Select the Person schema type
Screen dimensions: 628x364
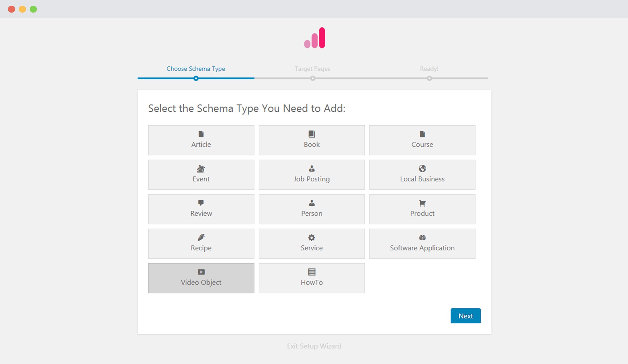tap(311, 209)
